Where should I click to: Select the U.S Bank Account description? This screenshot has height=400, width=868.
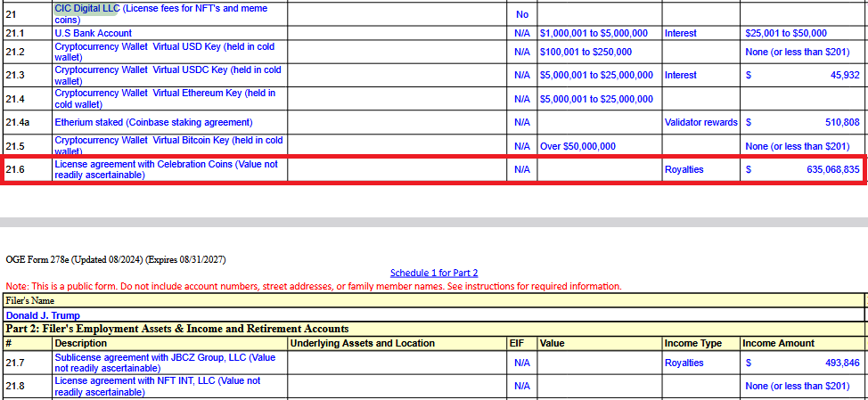(x=93, y=33)
